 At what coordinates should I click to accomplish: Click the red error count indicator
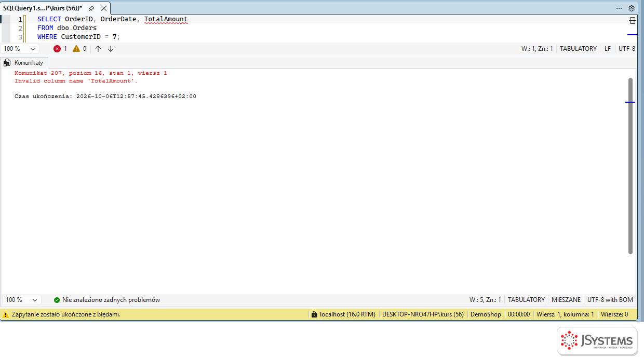60,49
